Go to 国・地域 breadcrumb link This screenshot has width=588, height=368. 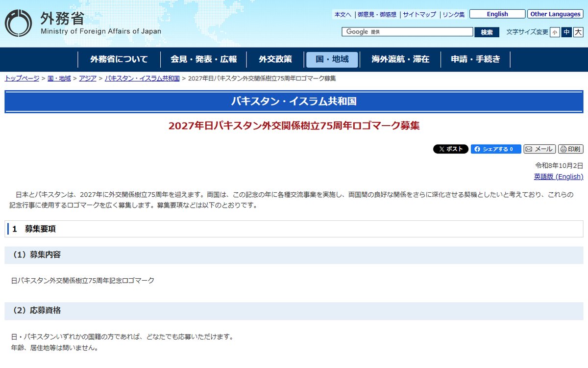coord(59,79)
